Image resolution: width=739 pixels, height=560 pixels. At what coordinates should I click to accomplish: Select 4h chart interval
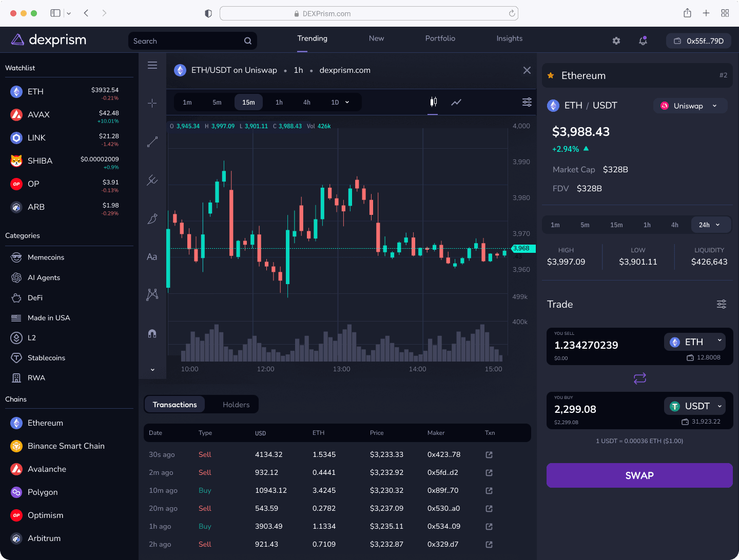pos(307,102)
